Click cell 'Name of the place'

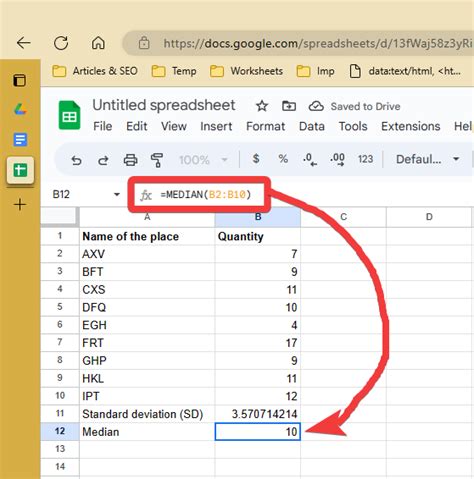[147, 236]
